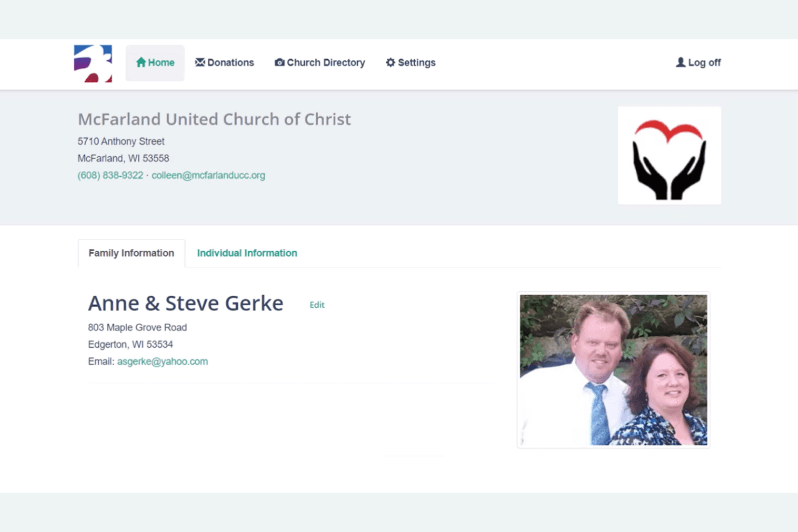Click the site logo in navbar
798x532 pixels.
[93, 64]
